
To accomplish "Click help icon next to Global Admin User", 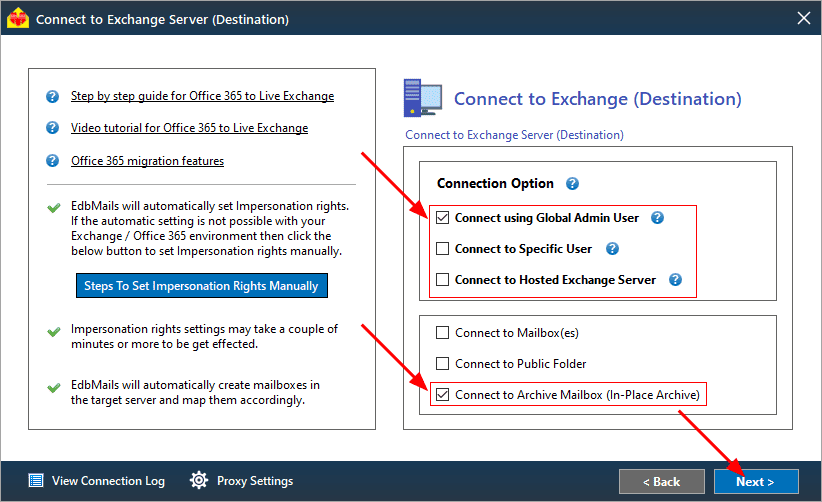I will (657, 217).
